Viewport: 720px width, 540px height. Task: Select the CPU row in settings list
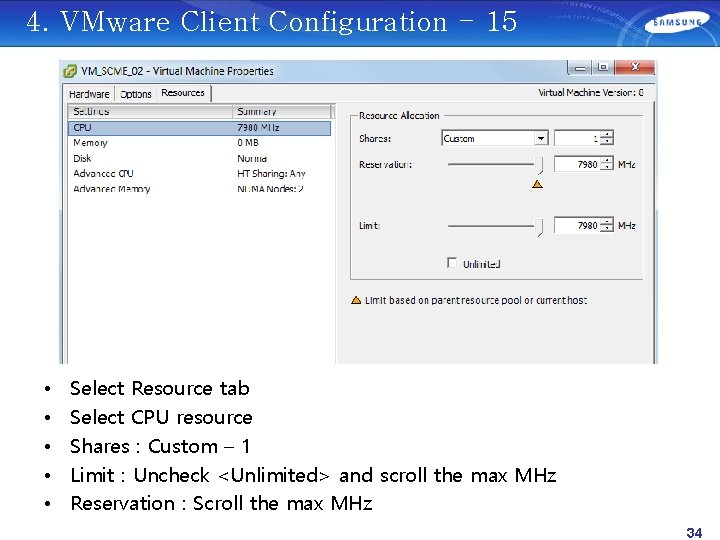tap(199, 128)
